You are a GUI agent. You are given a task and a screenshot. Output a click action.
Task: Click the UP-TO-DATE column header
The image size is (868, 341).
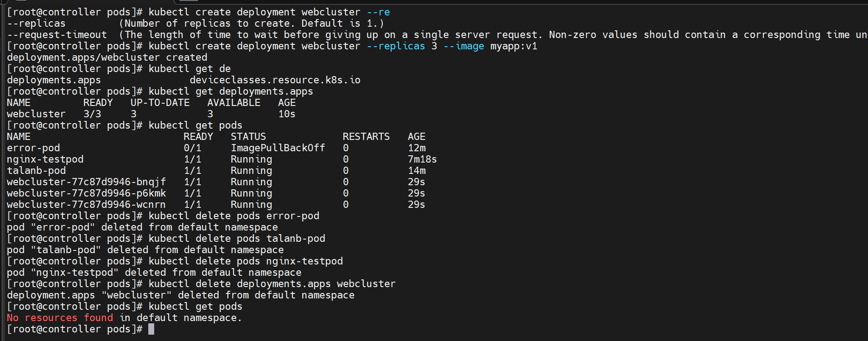coord(160,103)
